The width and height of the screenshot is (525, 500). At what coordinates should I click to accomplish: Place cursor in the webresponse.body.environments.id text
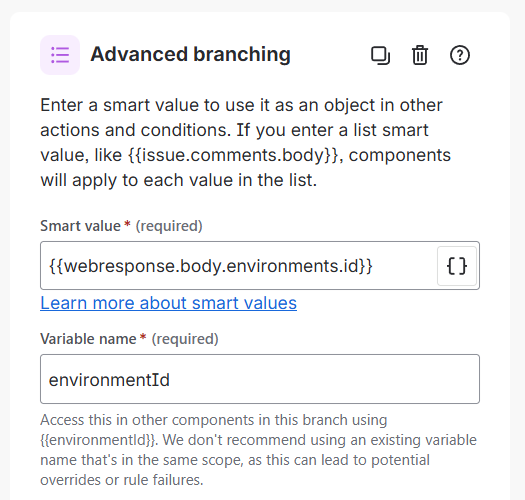coord(211,266)
